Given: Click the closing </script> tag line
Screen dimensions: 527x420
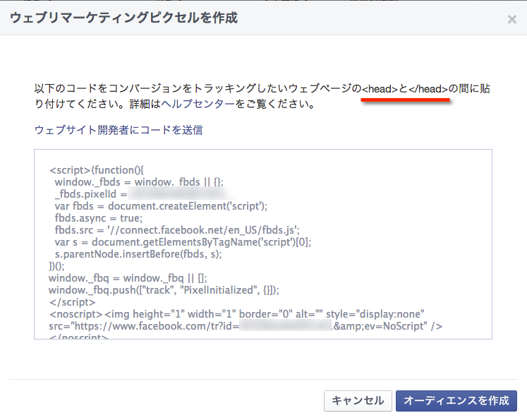Looking at the screenshot, I should 72,302.
